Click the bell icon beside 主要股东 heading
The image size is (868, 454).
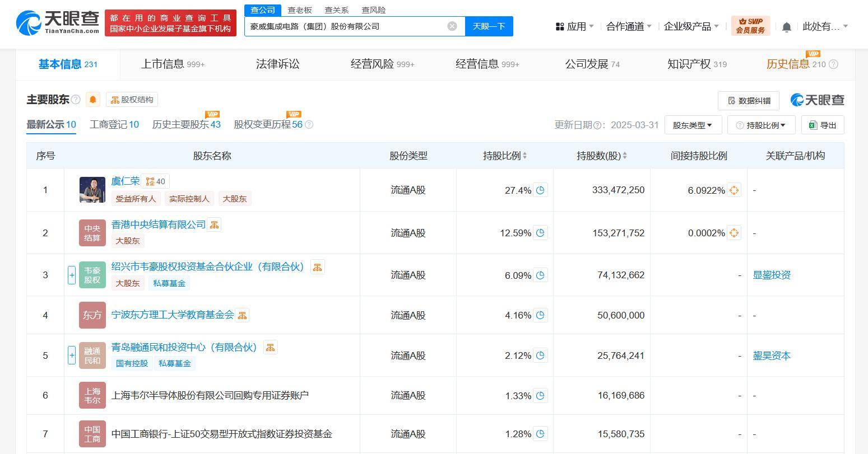click(x=92, y=99)
